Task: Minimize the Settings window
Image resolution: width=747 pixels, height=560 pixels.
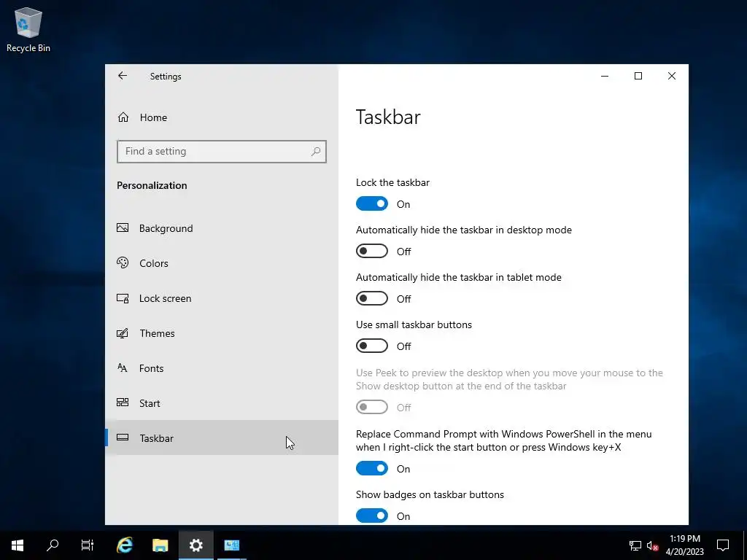Action: (605, 76)
